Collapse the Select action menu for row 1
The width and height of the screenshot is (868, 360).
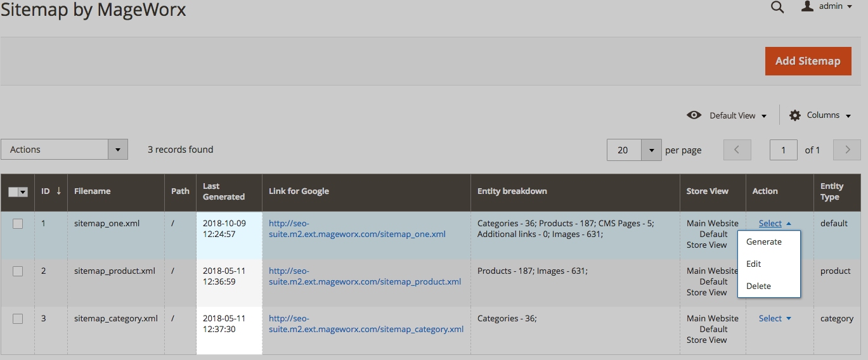[775, 223]
